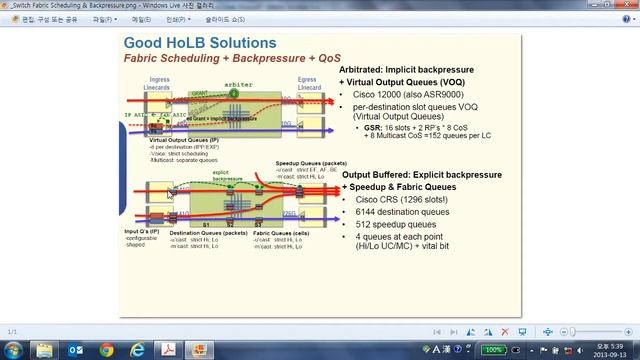The height and width of the screenshot is (360, 640).
Task: Toggle the IME A input mode
Action: 436,349
